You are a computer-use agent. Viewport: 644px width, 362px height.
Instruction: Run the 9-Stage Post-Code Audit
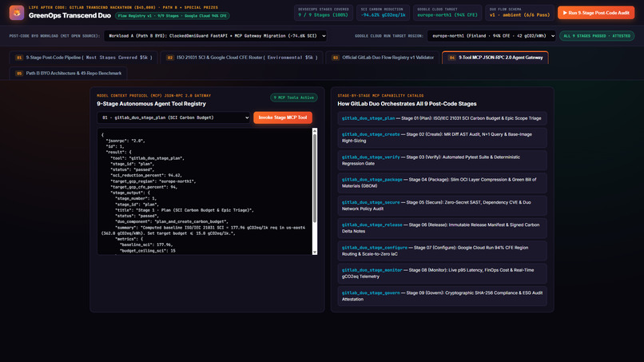click(595, 13)
